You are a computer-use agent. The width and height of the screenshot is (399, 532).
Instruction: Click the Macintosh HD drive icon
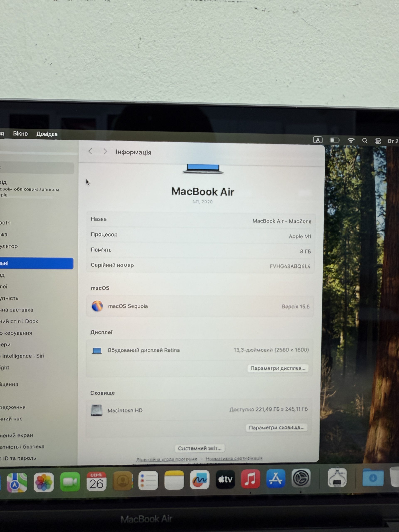97,410
